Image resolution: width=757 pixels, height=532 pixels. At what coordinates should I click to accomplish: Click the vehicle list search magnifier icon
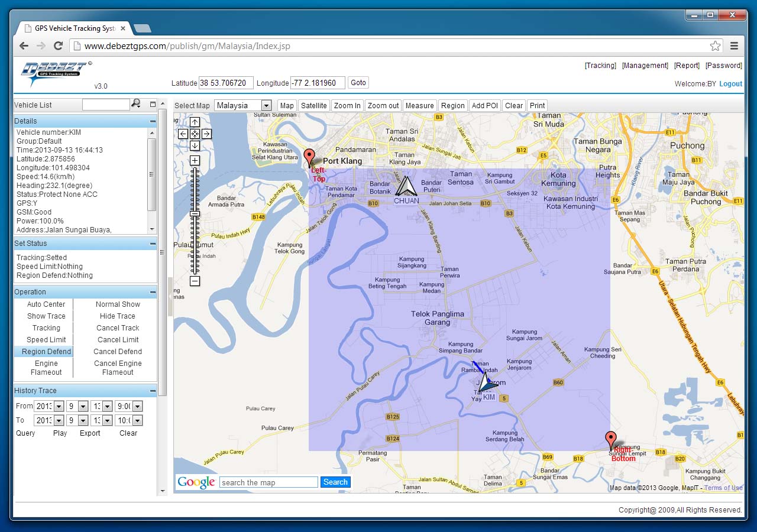coord(136,104)
